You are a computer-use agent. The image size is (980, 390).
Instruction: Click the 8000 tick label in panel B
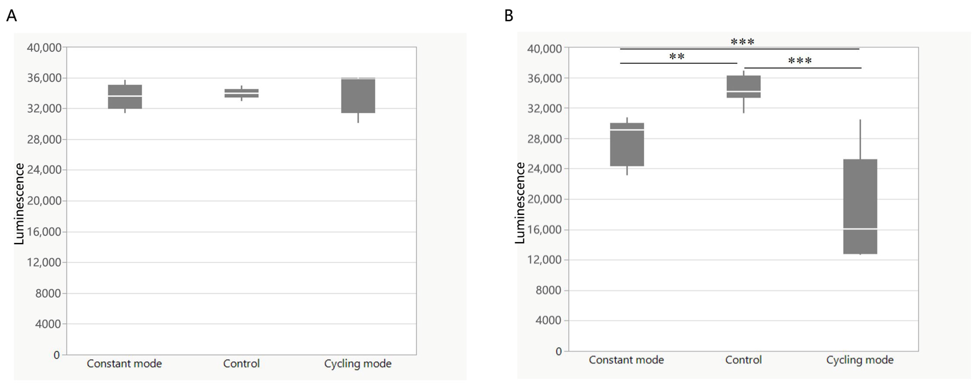548,291
